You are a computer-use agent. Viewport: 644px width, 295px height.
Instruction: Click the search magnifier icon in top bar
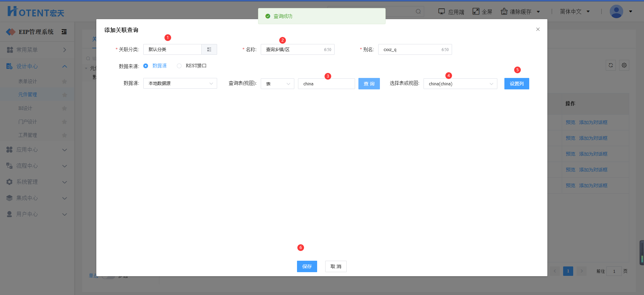point(418,11)
